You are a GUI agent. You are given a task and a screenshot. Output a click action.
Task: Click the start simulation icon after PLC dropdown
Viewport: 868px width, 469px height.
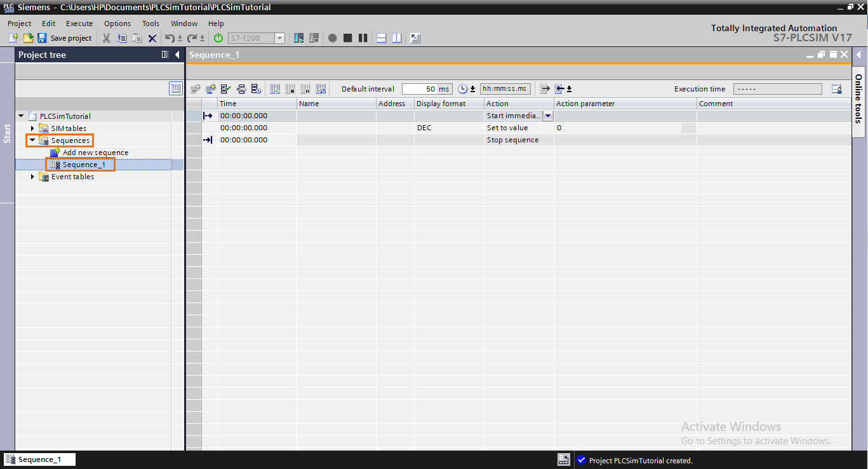click(x=298, y=38)
